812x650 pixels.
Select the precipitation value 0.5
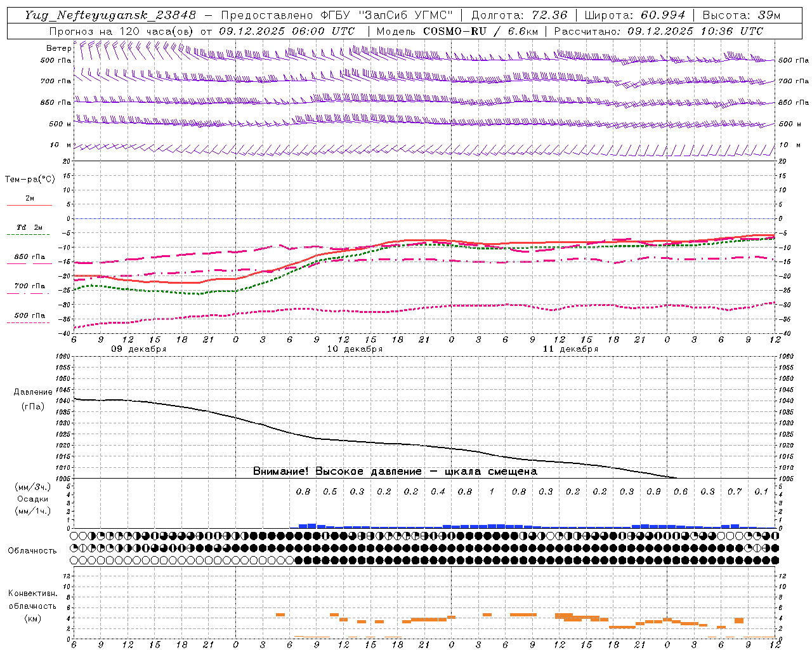tap(330, 491)
